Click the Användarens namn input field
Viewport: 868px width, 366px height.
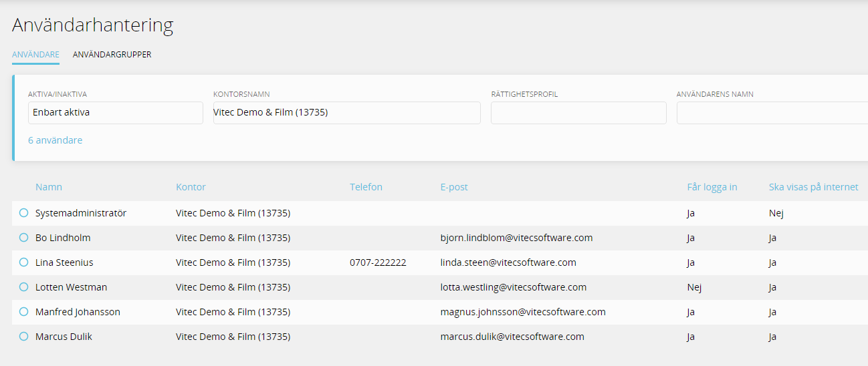tap(772, 113)
